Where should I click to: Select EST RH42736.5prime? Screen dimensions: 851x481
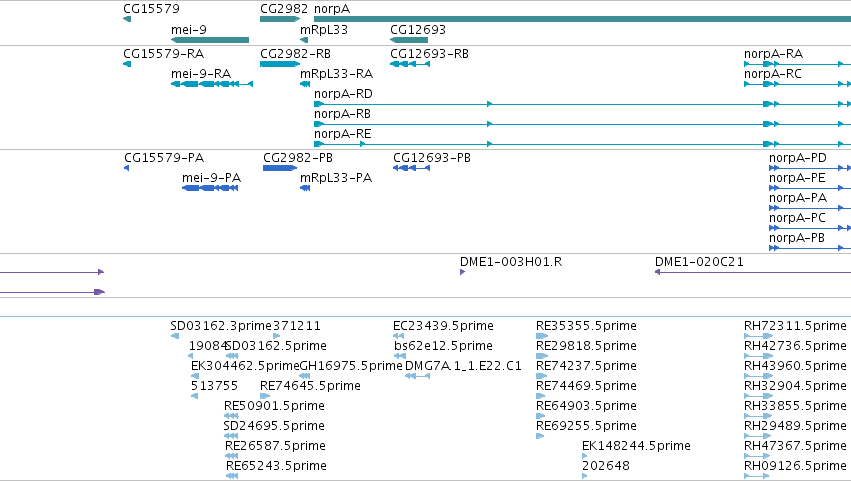[795, 346]
